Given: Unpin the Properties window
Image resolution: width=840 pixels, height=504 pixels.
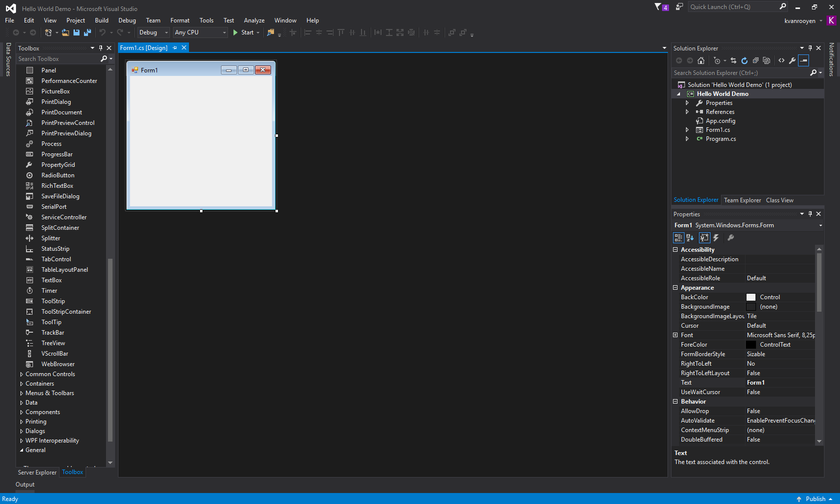Looking at the screenshot, I should [810, 214].
